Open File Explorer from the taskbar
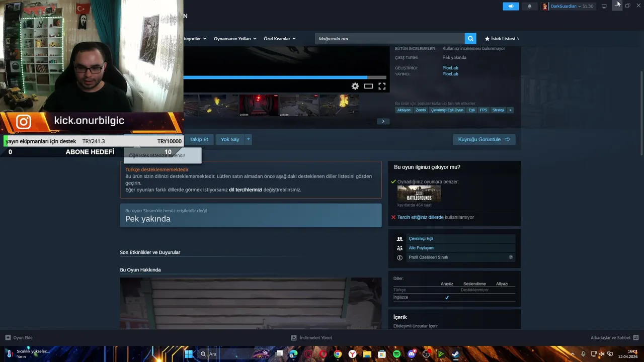Viewport: 644px width, 362px height. [x=367, y=354]
